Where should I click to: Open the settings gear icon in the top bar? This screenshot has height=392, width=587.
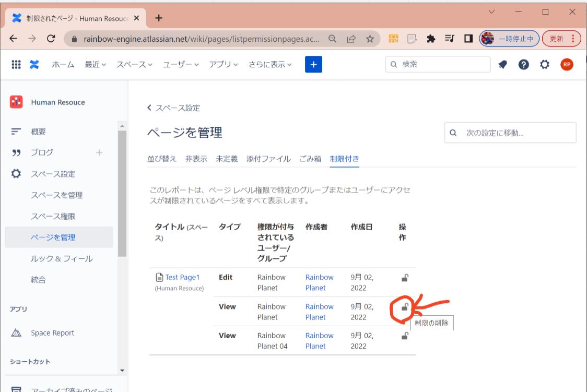click(545, 65)
